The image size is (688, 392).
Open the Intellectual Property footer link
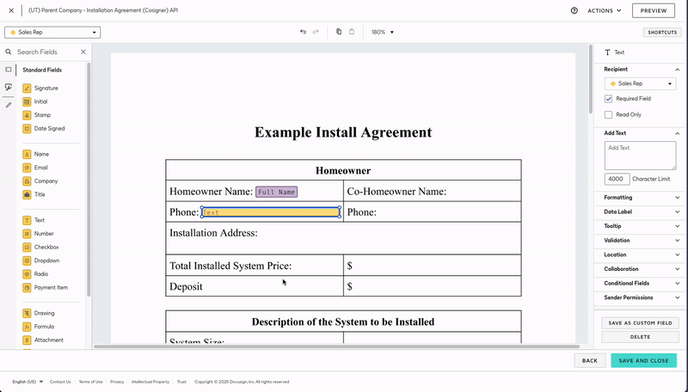(x=150, y=382)
